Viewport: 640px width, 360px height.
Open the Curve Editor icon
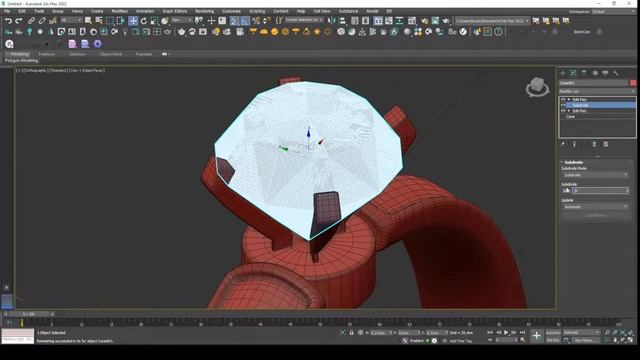pos(389,20)
